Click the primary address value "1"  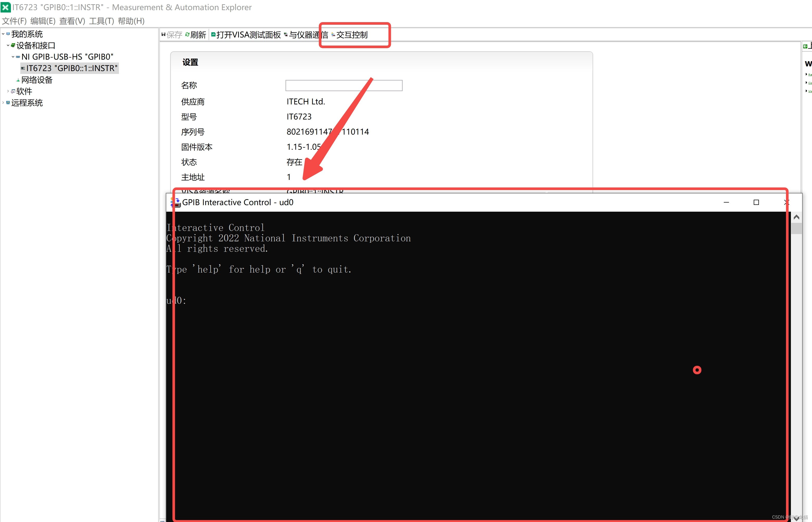coord(289,177)
